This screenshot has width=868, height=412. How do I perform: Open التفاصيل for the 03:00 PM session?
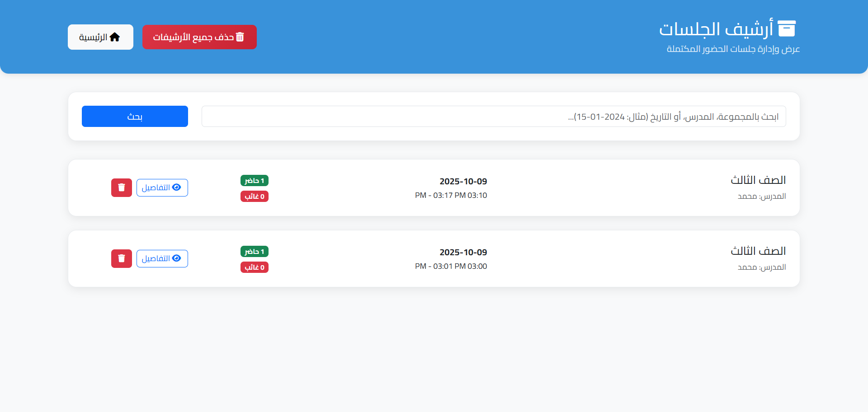[162, 258]
